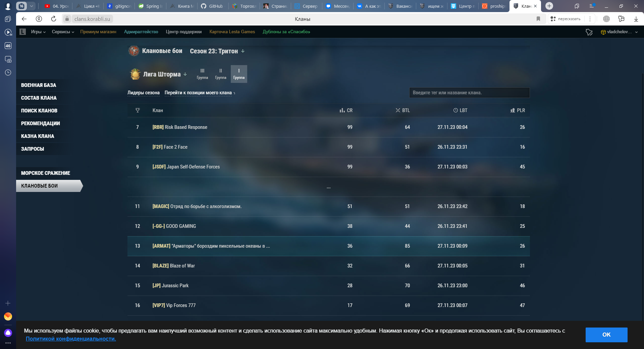This screenshot has width=644, height=349.
Task: Open the Сервисы dropdown menu
Action: click(63, 32)
